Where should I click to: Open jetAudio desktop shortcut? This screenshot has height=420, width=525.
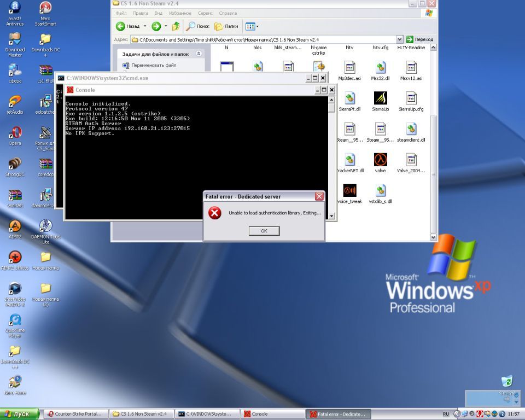coord(15,105)
